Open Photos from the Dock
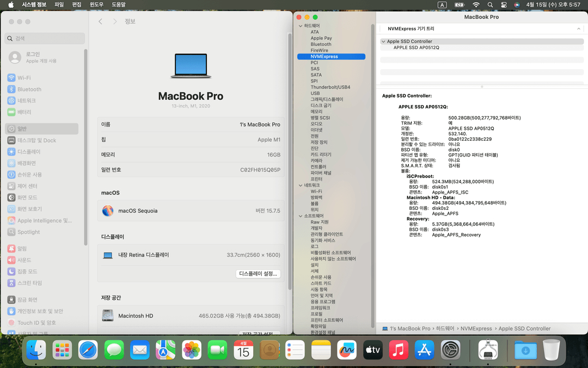 tap(191, 350)
